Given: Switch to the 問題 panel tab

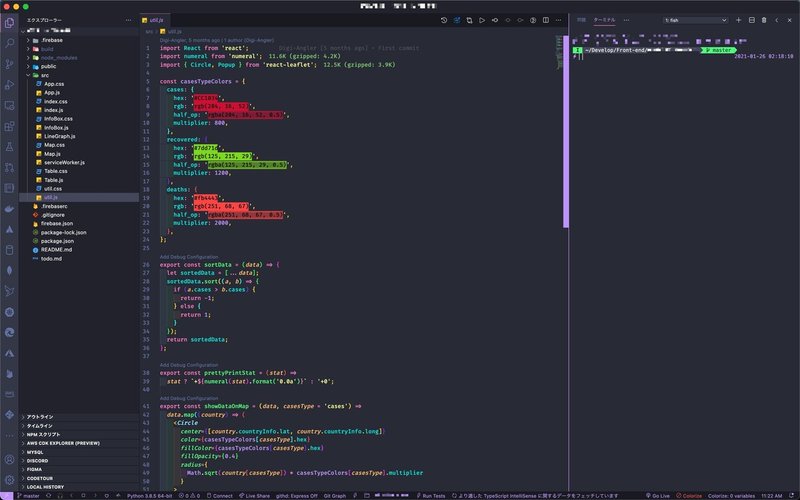Looking at the screenshot, I should 581,20.
